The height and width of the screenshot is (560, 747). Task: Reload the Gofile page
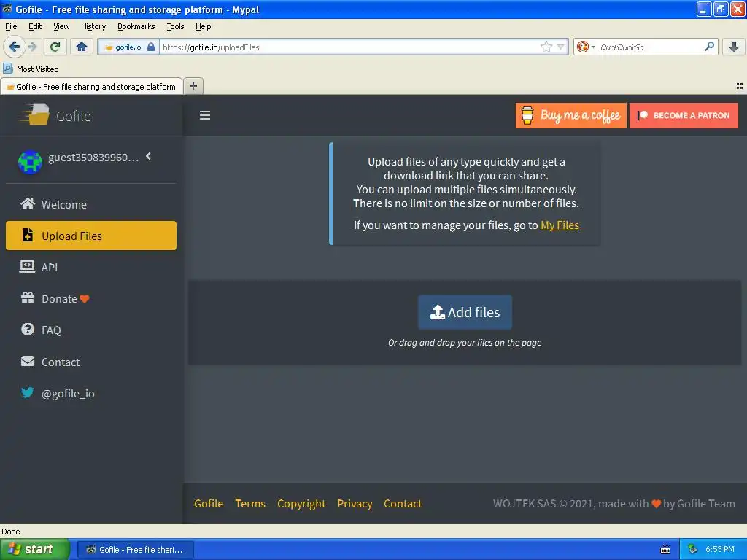(55, 47)
